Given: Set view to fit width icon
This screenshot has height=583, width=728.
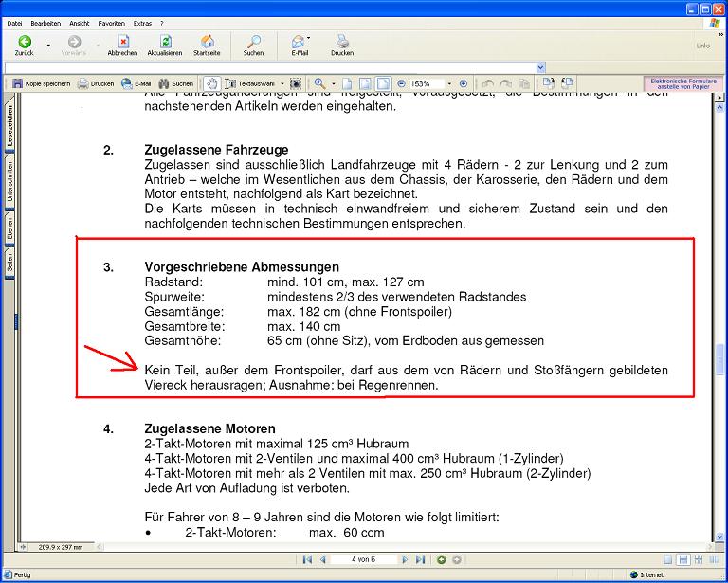Looking at the screenshot, I should [x=383, y=83].
